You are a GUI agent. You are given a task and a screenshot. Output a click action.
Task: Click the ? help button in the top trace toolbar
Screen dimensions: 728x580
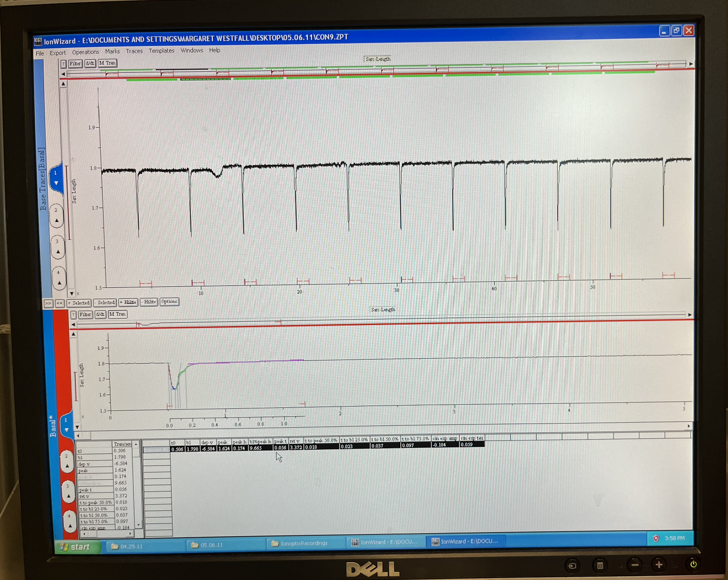(64, 64)
